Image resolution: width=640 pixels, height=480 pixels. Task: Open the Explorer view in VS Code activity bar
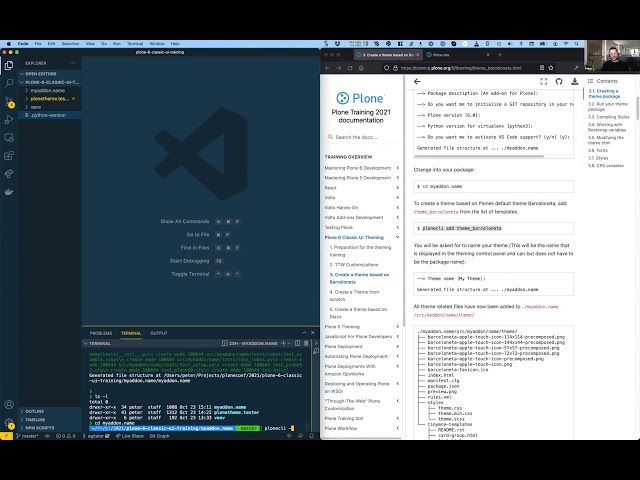click(x=9, y=65)
